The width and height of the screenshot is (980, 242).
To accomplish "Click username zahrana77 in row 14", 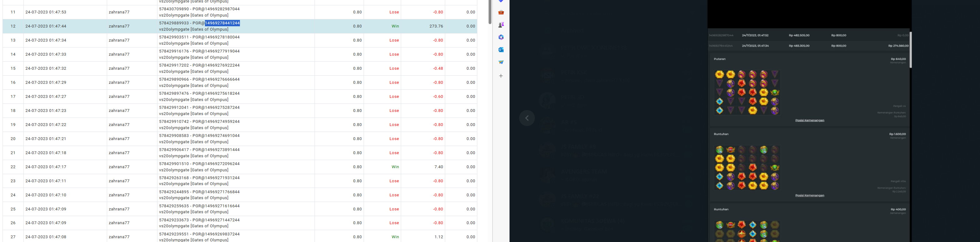I will (119, 54).
